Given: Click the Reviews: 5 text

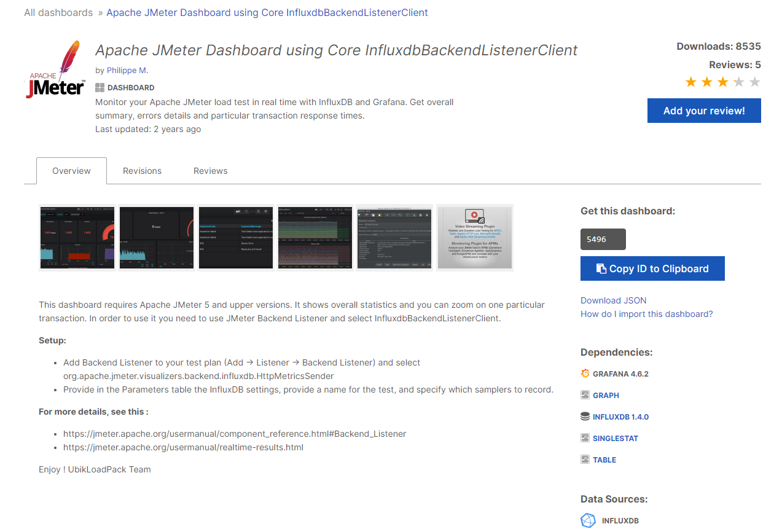Looking at the screenshot, I should tap(735, 65).
